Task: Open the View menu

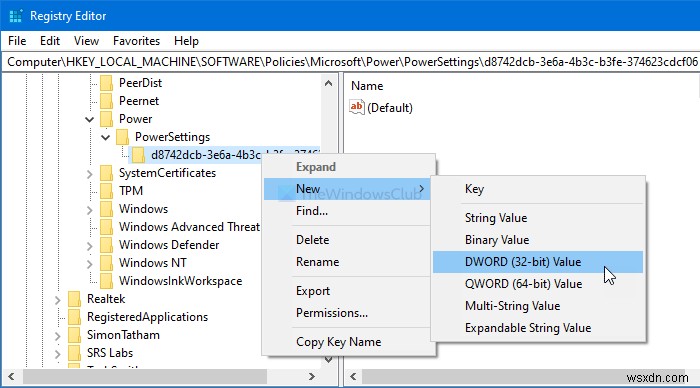Action: tap(86, 41)
